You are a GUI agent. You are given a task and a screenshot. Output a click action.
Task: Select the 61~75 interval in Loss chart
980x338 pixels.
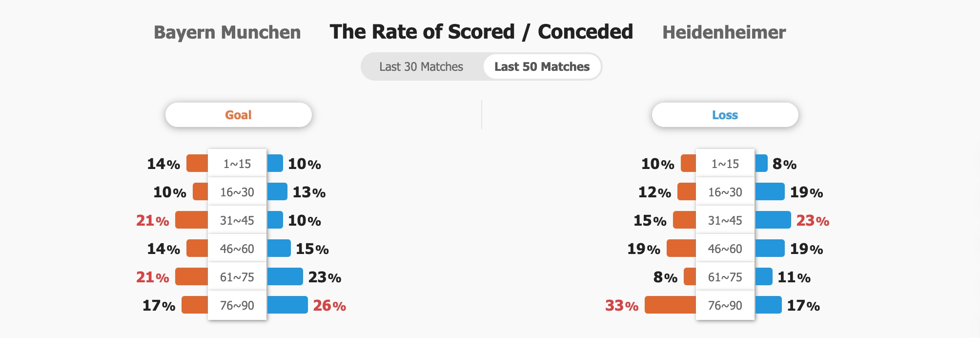(725, 277)
